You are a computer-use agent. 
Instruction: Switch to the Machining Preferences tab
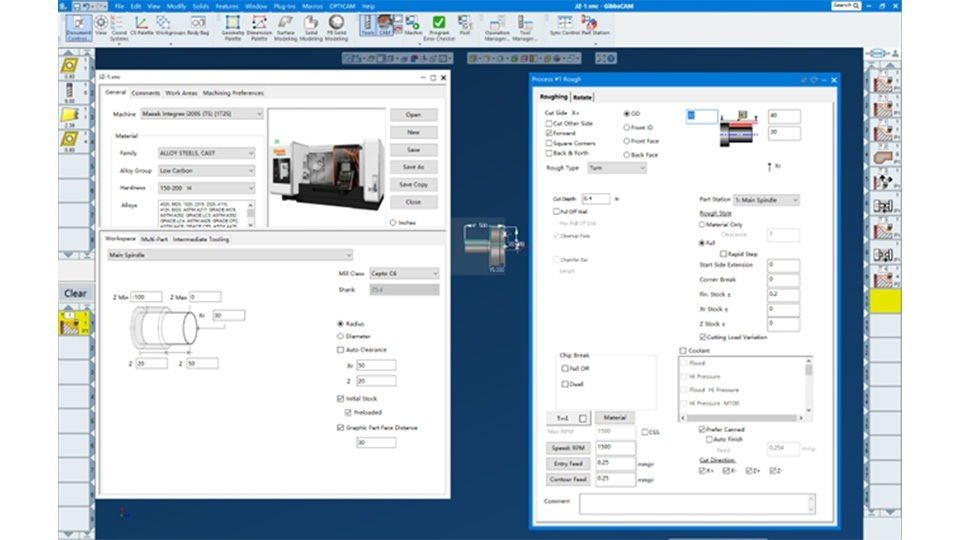[x=233, y=93]
